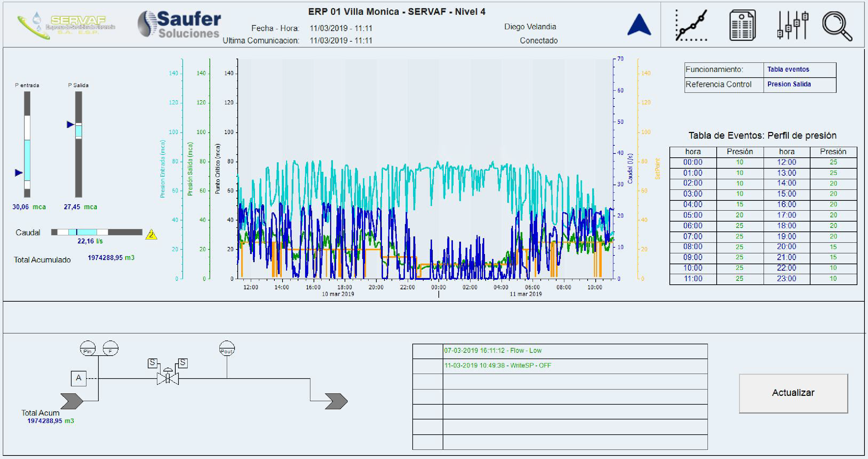This screenshot has height=459, width=868.
Task: Click the Pin sensor symbol
Action: [x=88, y=349]
